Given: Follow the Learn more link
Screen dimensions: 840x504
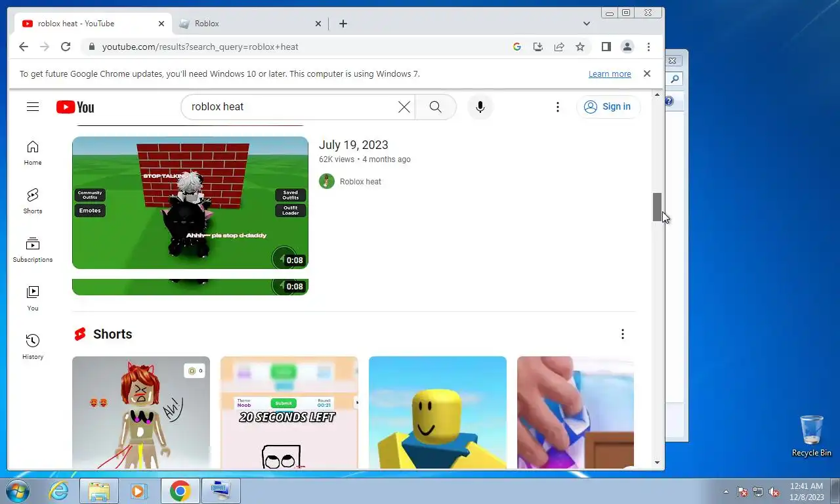Looking at the screenshot, I should (x=610, y=74).
